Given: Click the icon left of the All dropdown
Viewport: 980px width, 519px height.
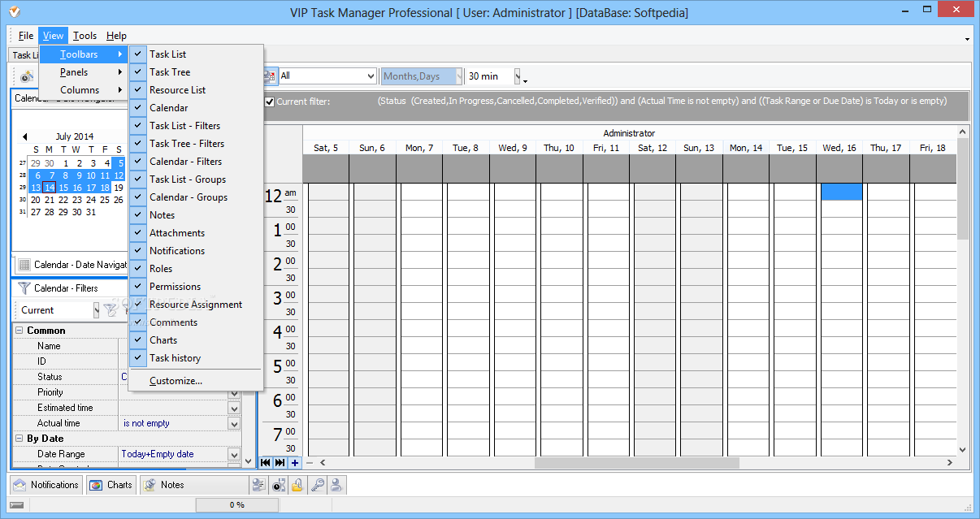Looking at the screenshot, I should point(269,76).
